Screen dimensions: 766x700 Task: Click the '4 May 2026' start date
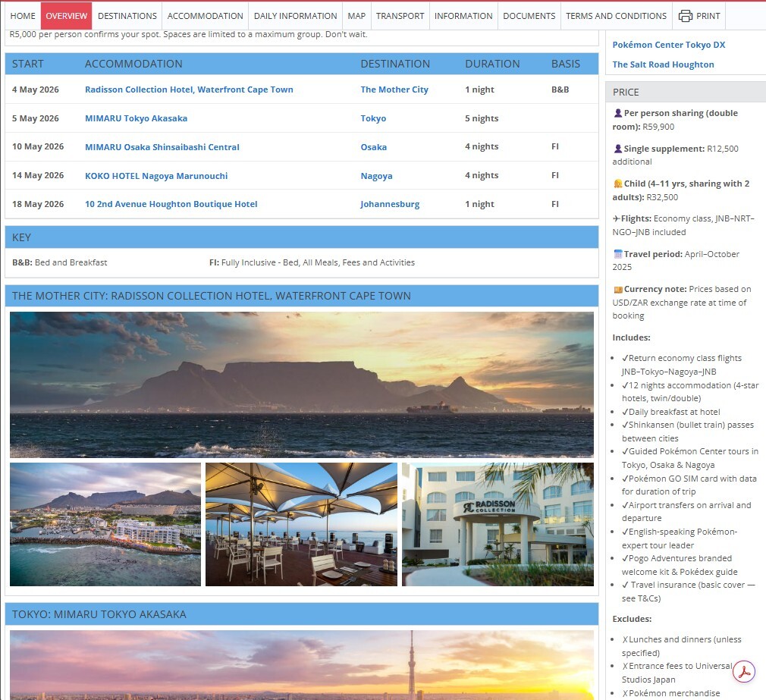coord(36,89)
